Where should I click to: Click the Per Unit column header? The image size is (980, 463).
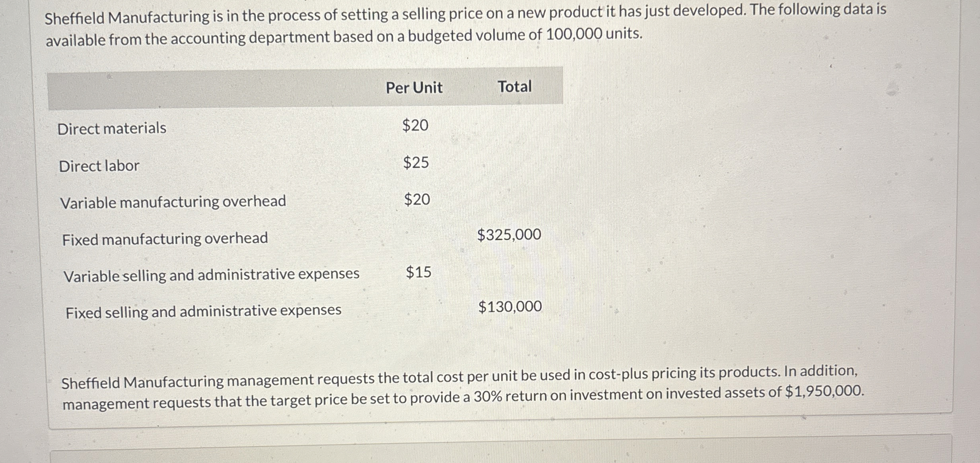[x=414, y=87]
